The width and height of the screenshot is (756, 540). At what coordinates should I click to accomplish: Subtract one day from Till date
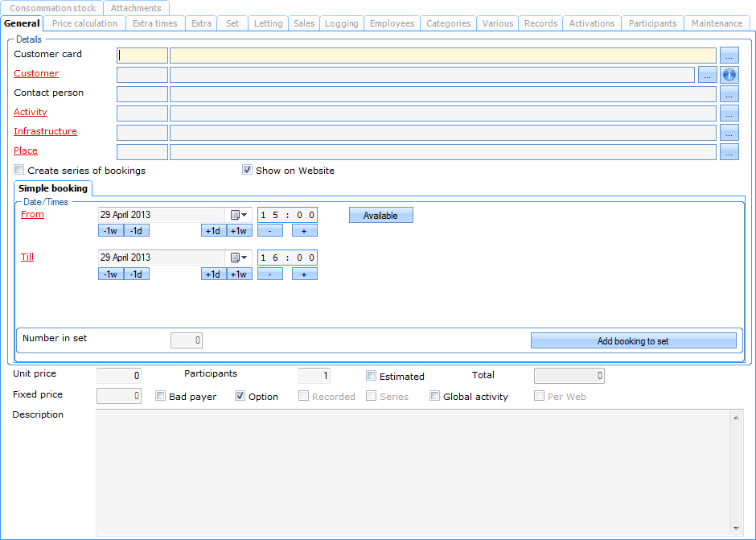click(x=137, y=274)
